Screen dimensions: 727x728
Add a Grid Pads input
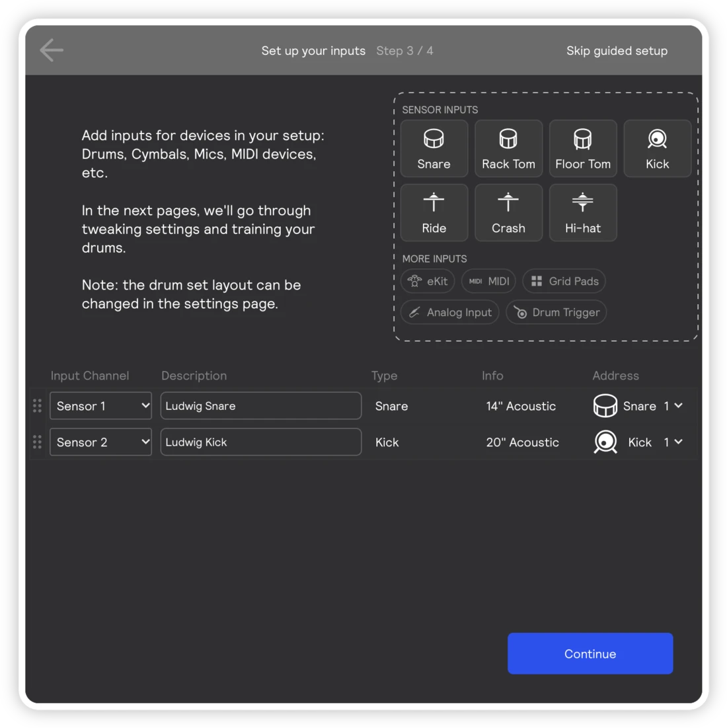(564, 281)
